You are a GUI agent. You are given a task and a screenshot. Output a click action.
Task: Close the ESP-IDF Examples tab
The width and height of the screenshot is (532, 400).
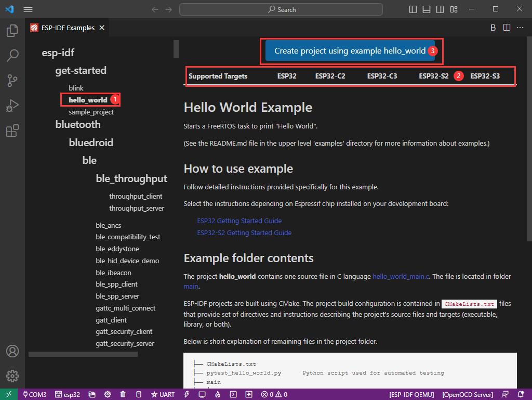click(102, 28)
